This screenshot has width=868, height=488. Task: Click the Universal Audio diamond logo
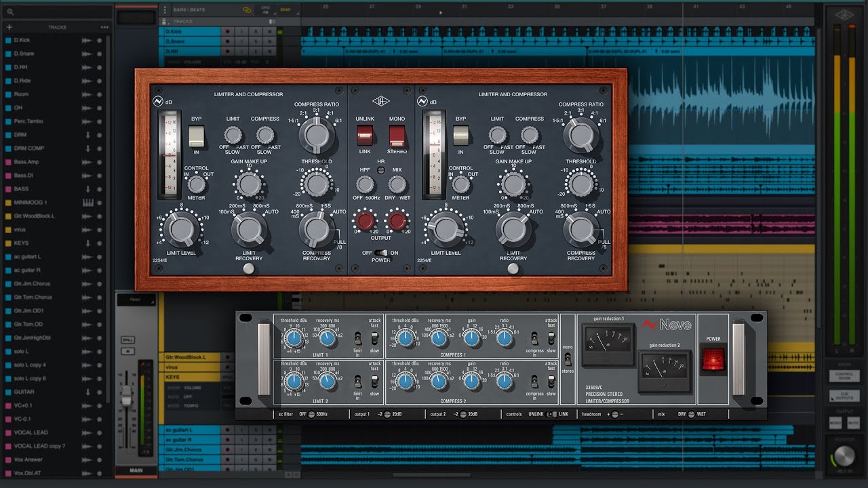[381, 101]
